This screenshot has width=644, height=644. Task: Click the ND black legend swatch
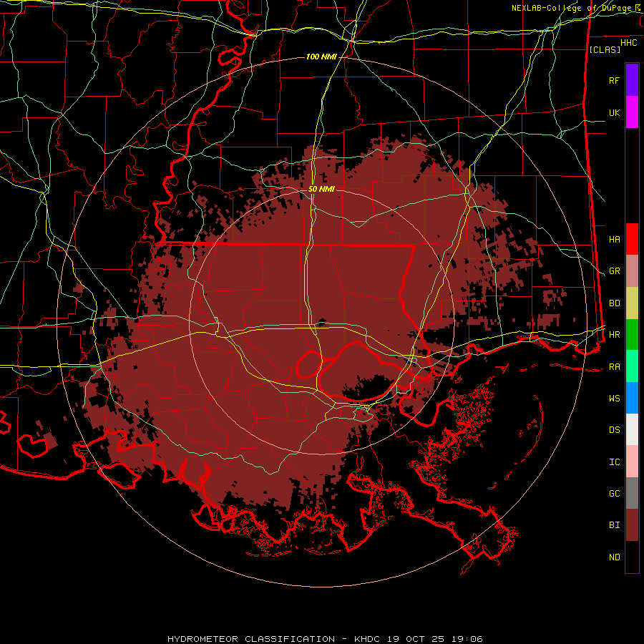pyautogui.click(x=632, y=557)
